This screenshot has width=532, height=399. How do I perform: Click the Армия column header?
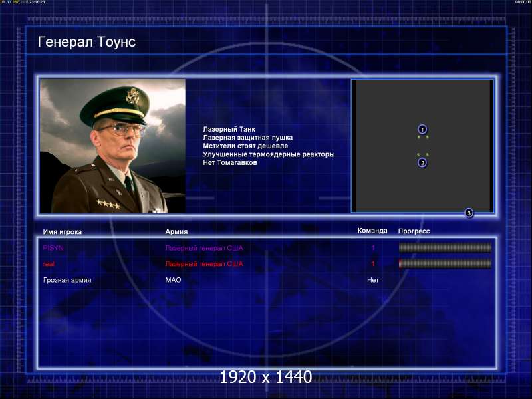point(176,231)
